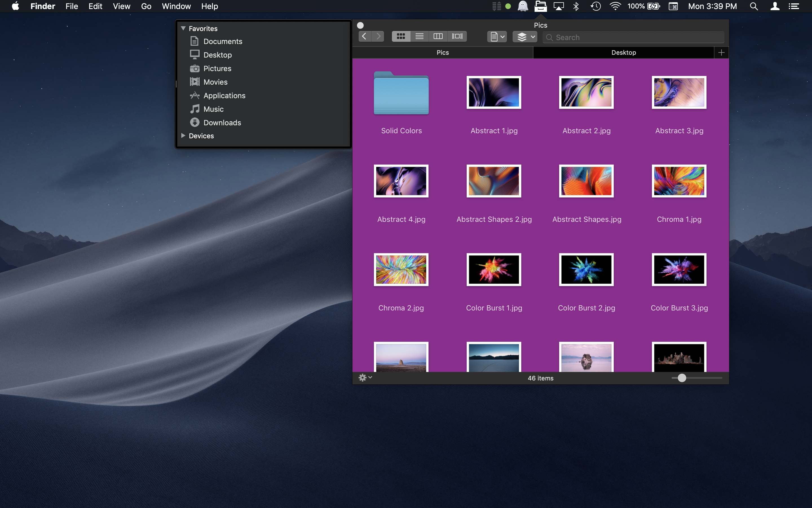The image size is (812, 508).
Task: Open Spotlight search
Action: click(754, 6)
